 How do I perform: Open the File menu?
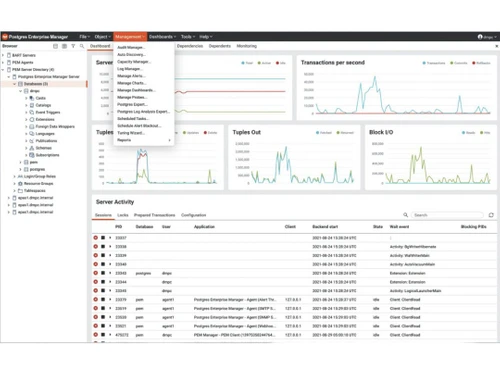click(x=84, y=37)
